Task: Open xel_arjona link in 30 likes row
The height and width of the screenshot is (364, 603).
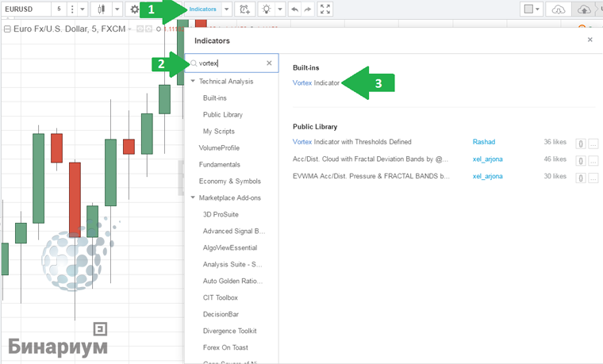Action: pos(488,176)
